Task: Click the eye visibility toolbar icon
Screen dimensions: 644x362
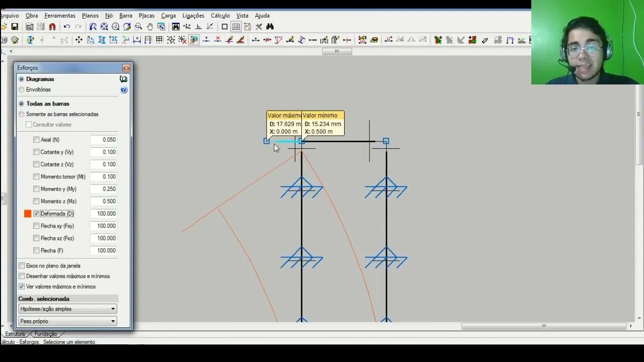Action: coord(194,40)
